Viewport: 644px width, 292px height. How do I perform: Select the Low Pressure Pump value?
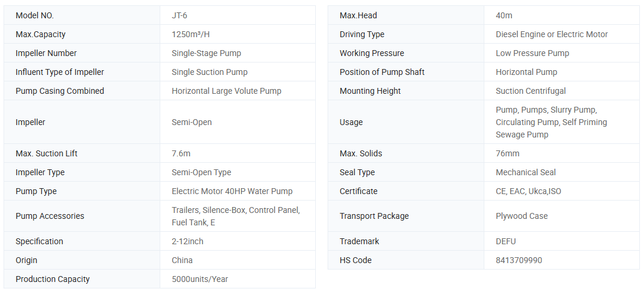click(532, 53)
